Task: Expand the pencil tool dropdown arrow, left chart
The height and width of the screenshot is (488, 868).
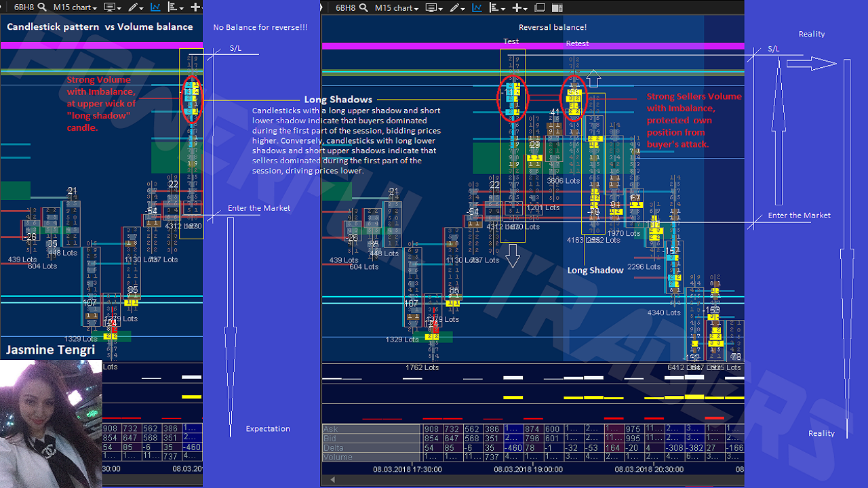Action: coord(142,8)
